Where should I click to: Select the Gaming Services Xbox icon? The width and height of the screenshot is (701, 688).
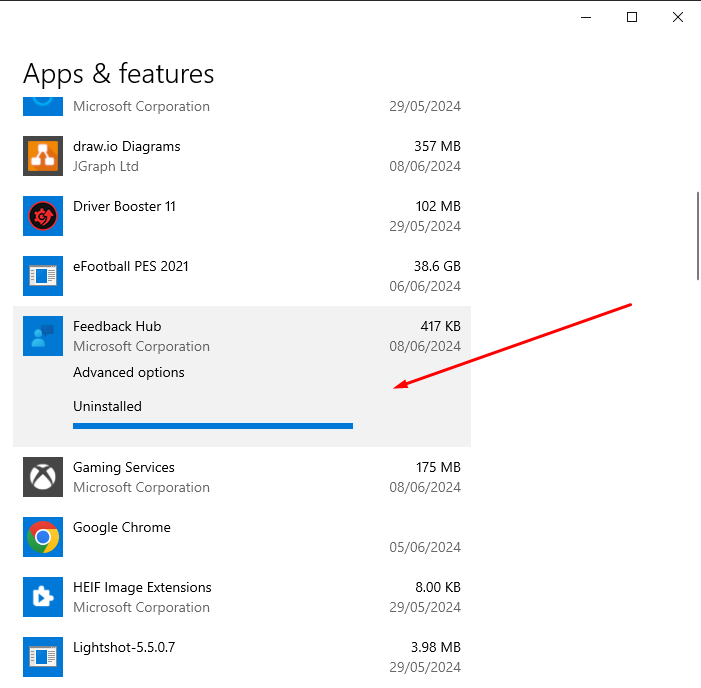click(43, 477)
